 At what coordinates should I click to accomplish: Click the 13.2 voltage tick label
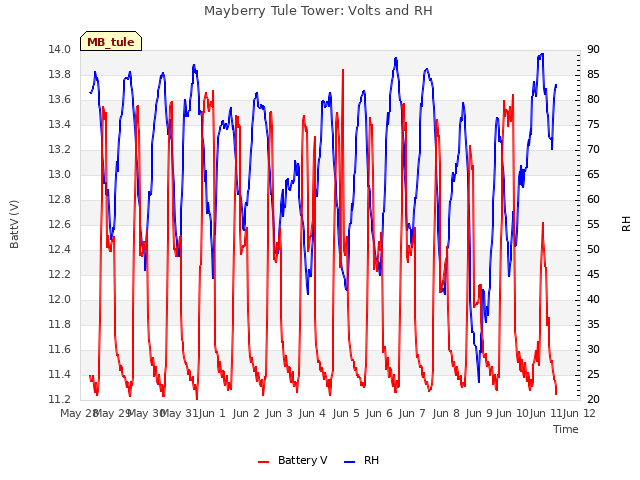(59, 149)
